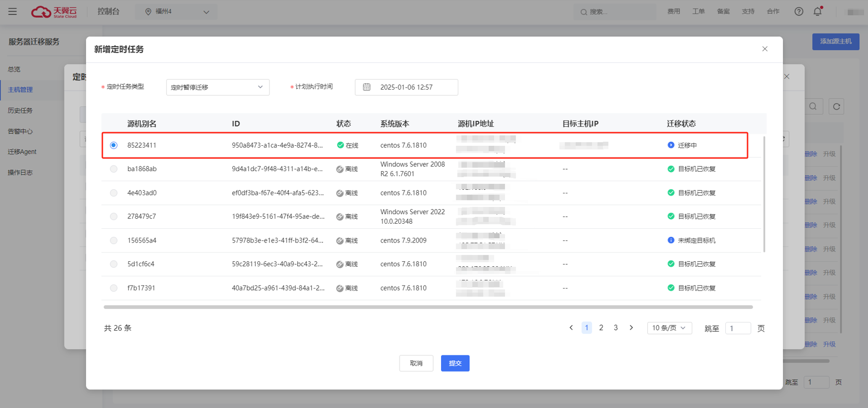868x408 pixels.
Task: Open 总览 in the sidebar
Action: pos(14,69)
